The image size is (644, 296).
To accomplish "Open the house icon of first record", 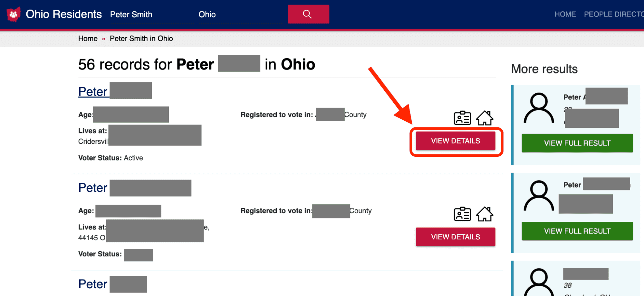I will click(485, 118).
